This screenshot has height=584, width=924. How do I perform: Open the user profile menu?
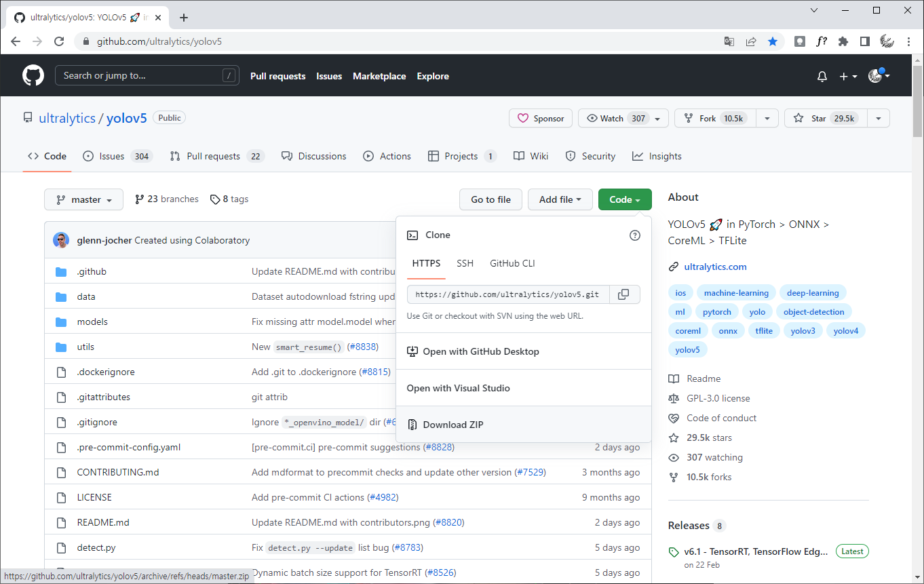(x=879, y=76)
